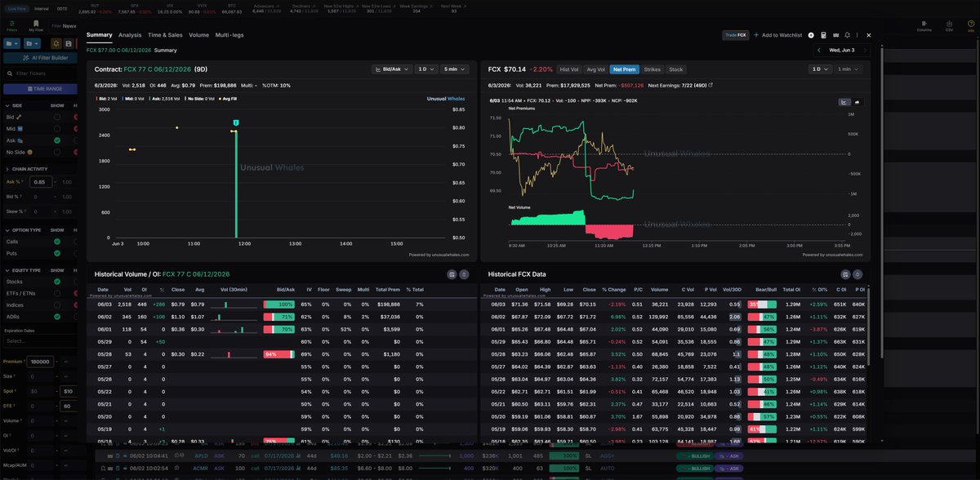Go to previous date with left arrow
Image resolution: width=980 pixels, height=480 pixels.
coord(819,50)
